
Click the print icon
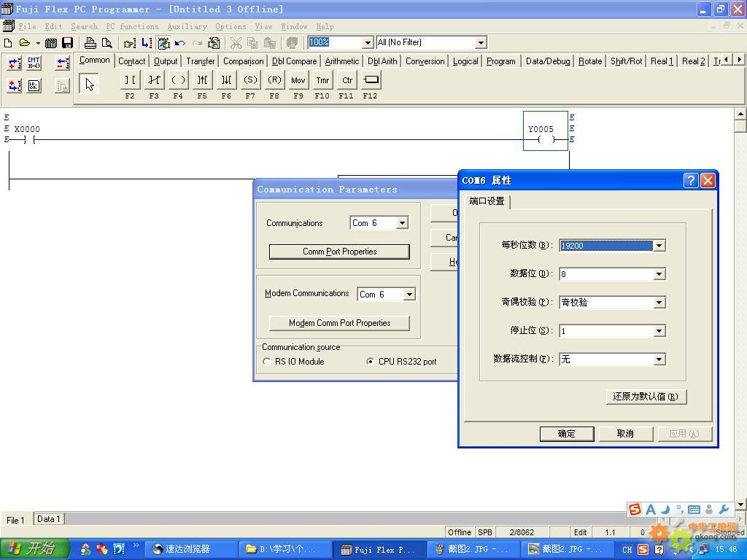click(x=90, y=43)
